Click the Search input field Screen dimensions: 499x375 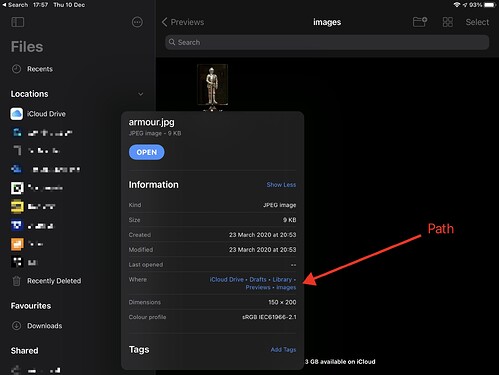point(327,42)
